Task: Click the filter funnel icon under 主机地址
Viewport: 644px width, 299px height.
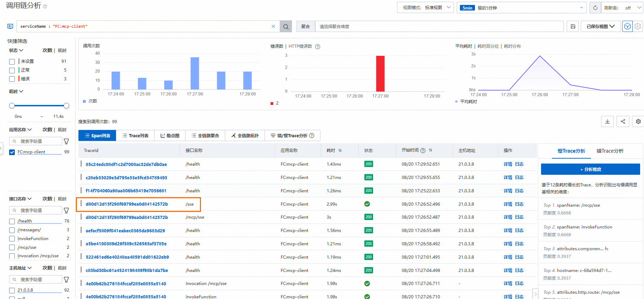Action: (x=66, y=279)
